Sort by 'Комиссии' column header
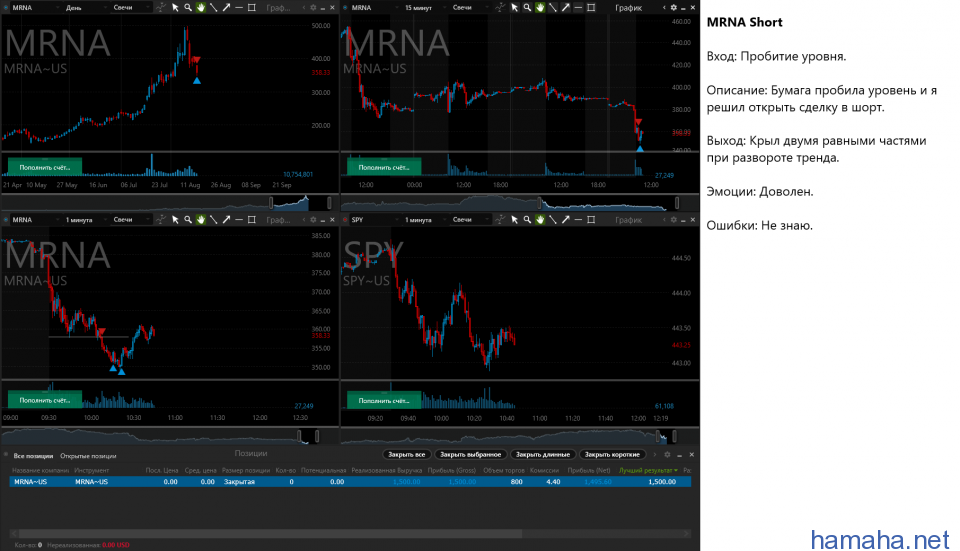Viewport: 960px width, 551px height. point(544,470)
